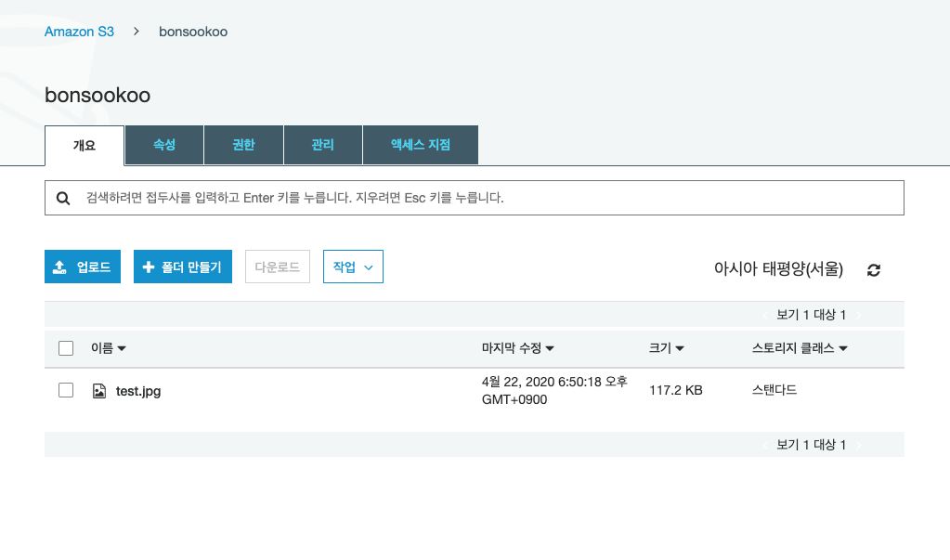Open the test.jpg object link
The width and height of the screenshot is (950, 560).
pos(137,390)
